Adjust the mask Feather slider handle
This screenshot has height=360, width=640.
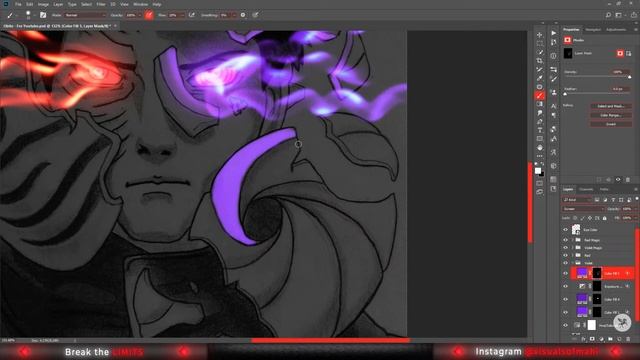coord(565,94)
